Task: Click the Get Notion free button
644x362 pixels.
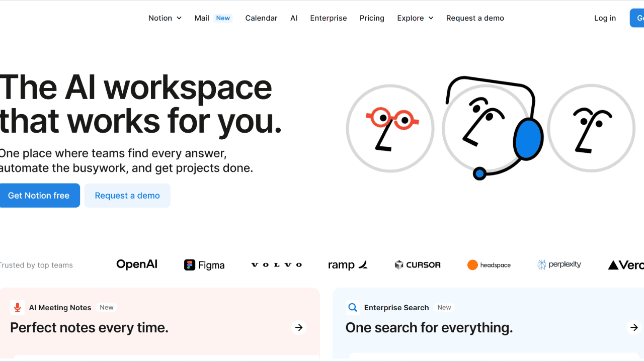Action: [x=39, y=196]
